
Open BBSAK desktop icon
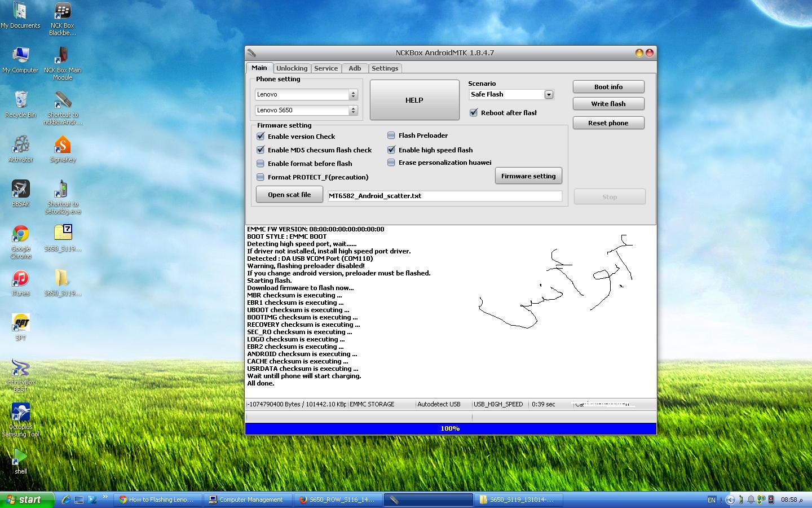click(20, 194)
